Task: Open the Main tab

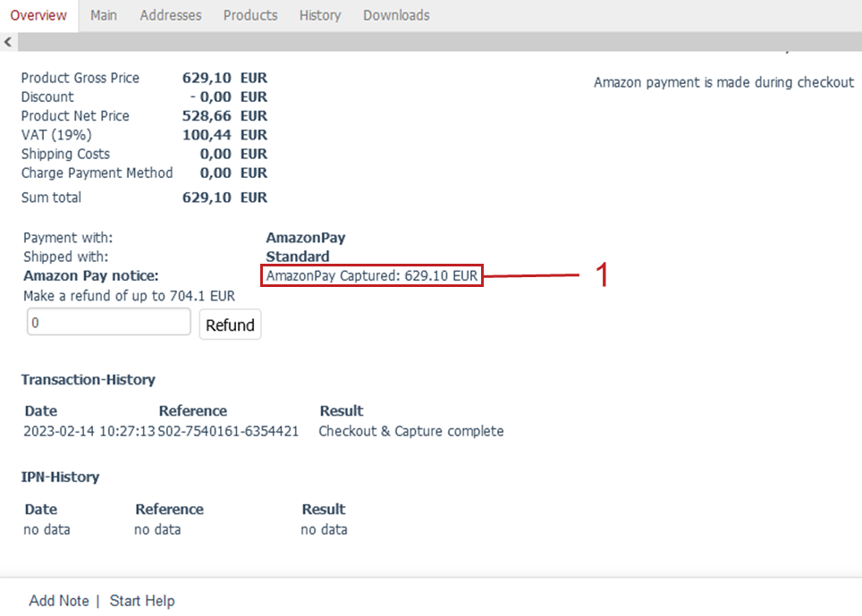Action: (x=104, y=15)
